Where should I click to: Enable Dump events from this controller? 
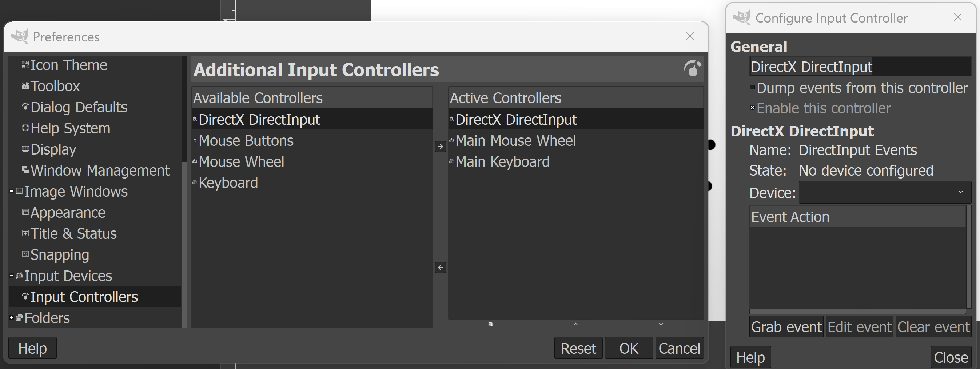click(x=752, y=87)
